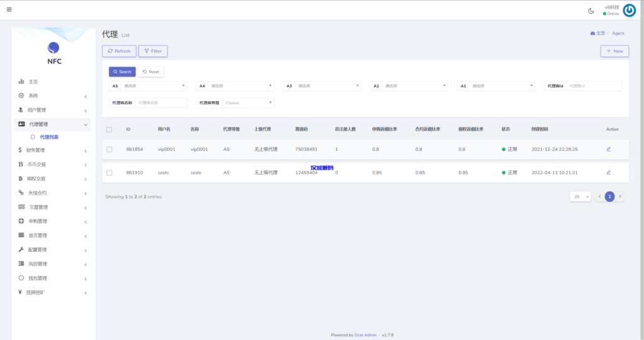Click the home icon in the breadcrumb
This screenshot has height=340, width=644.
(x=592, y=33)
